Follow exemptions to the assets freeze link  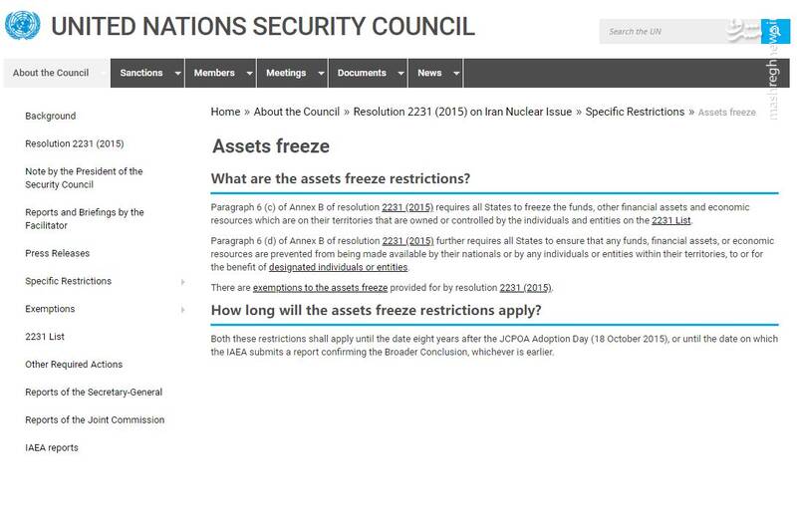tap(320, 288)
